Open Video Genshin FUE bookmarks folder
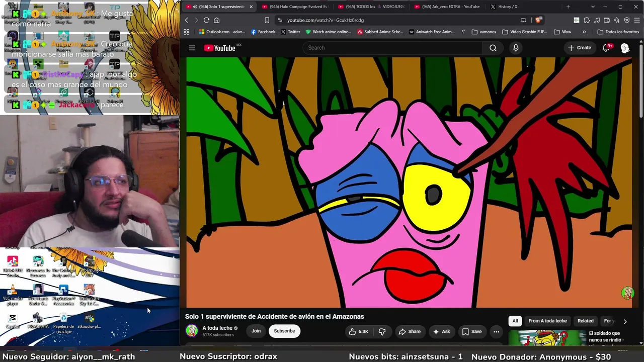644x362 pixels. coord(524,32)
